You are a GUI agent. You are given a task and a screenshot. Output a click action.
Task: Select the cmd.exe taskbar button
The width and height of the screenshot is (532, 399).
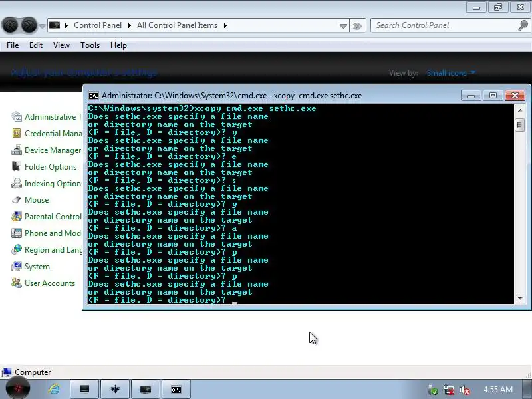(176, 389)
